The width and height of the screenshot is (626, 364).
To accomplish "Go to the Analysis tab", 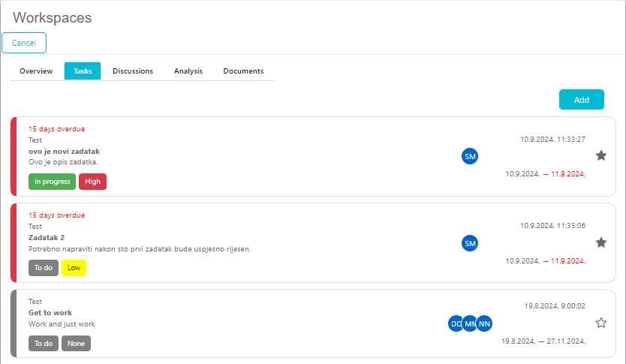I will coord(188,71).
